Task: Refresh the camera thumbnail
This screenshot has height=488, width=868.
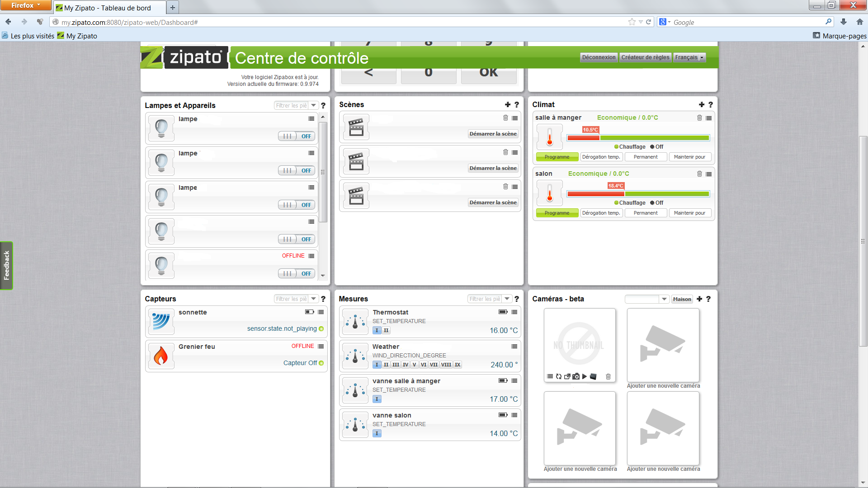Action: (559, 376)
